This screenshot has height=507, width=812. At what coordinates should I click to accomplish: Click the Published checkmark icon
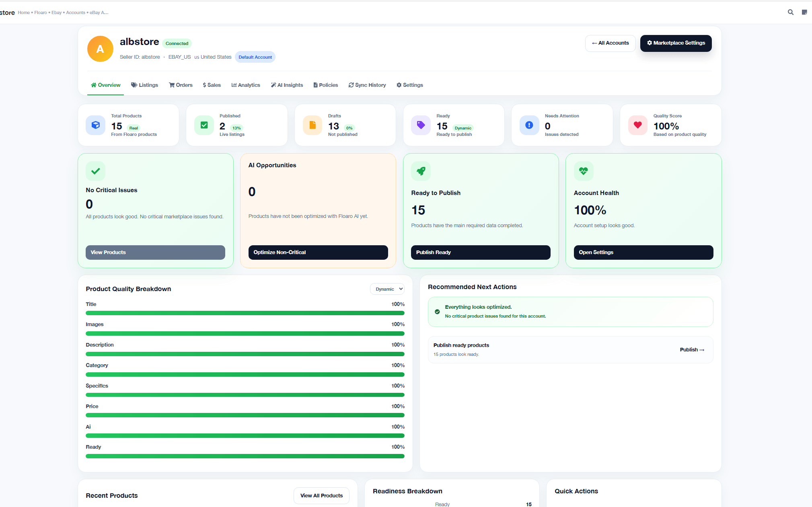[x=204, y=125]
